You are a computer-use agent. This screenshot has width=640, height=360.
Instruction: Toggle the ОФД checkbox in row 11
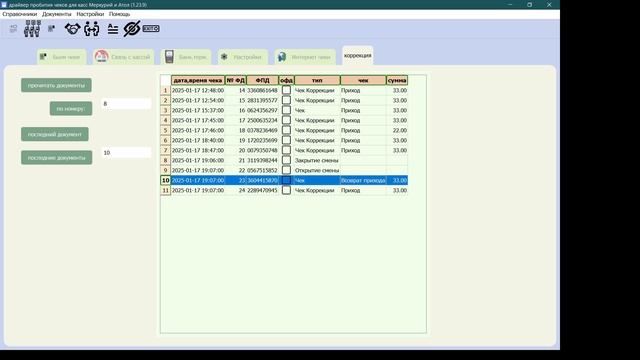pos(287,190)
